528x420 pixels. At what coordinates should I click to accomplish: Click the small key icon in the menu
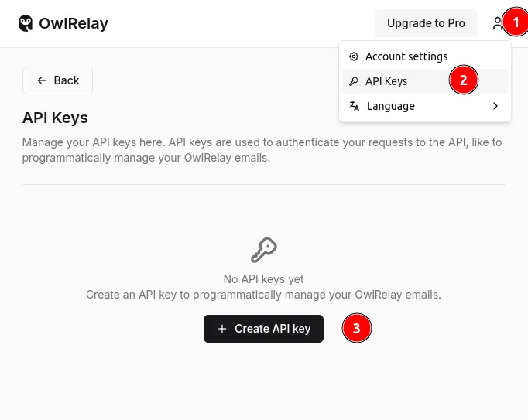(x=354, y=81)
